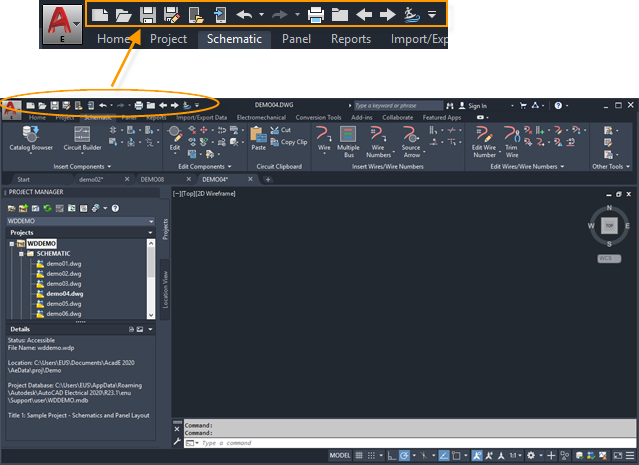Click the viewport [2D Wireframe] visual style label
This screenshot has width=639, height=465.
tap(216, 194)
